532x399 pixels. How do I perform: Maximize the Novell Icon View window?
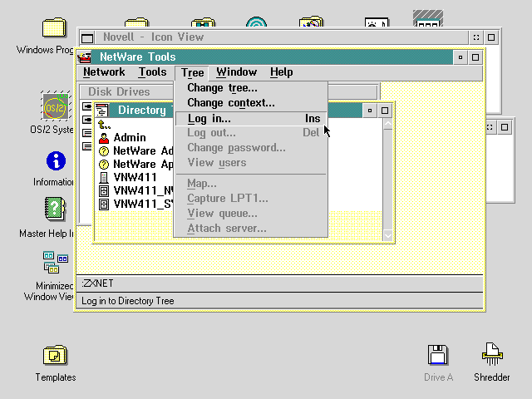click(x=491, y=37)
